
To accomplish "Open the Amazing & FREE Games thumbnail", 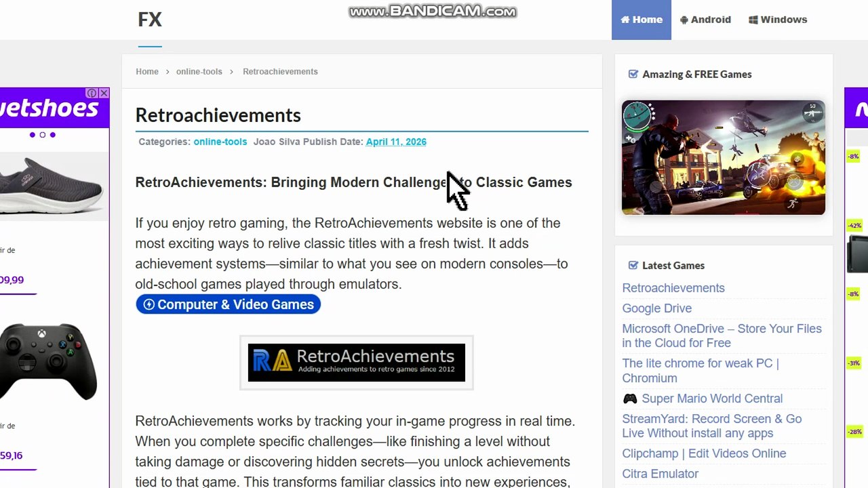I will pyautogui.click(x=724, y=158).
